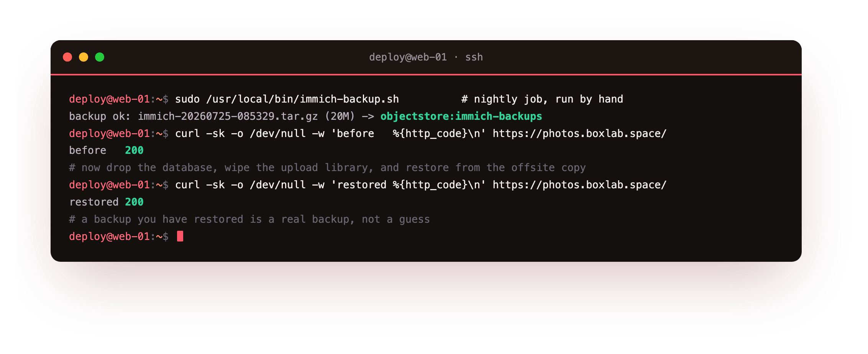Click the 'restored' output word before 200
The height and width of the screenshot is (354, 868).
tap(94, 202)
